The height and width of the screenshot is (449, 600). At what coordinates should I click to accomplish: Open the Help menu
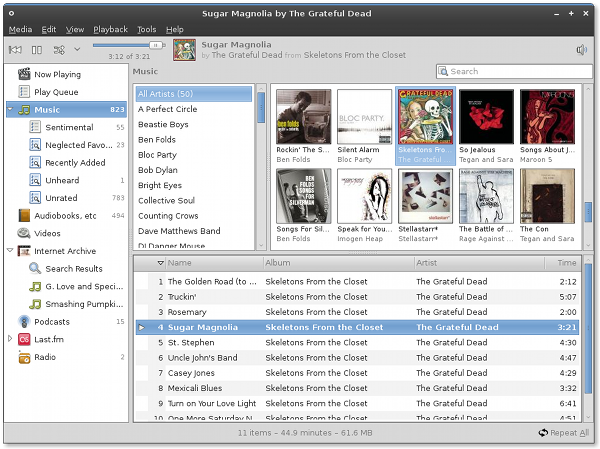coord(174,29)
